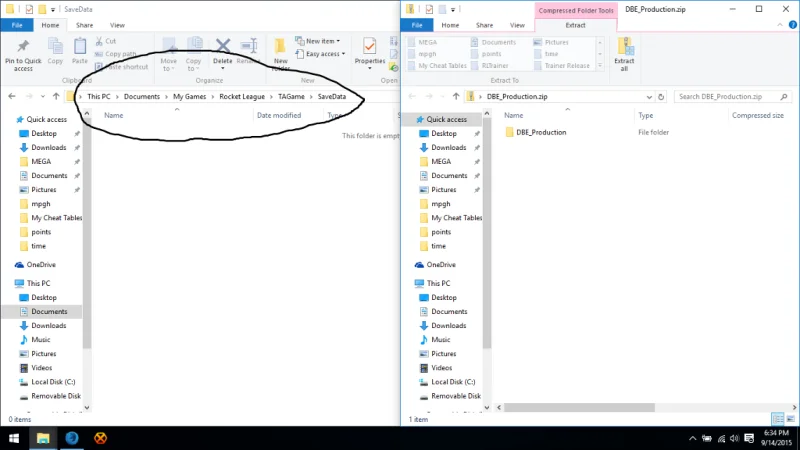This screenshot has height=450, width=800.
Task: Click Back arrow in SaveData window
Action: pyautogui.click(x=12, y=96)
